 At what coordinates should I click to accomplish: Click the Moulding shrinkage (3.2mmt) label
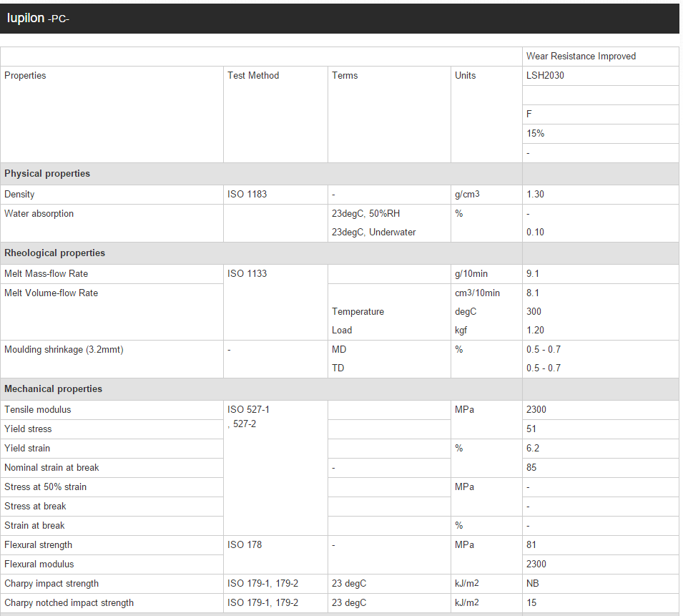click(x=64, y=349)
